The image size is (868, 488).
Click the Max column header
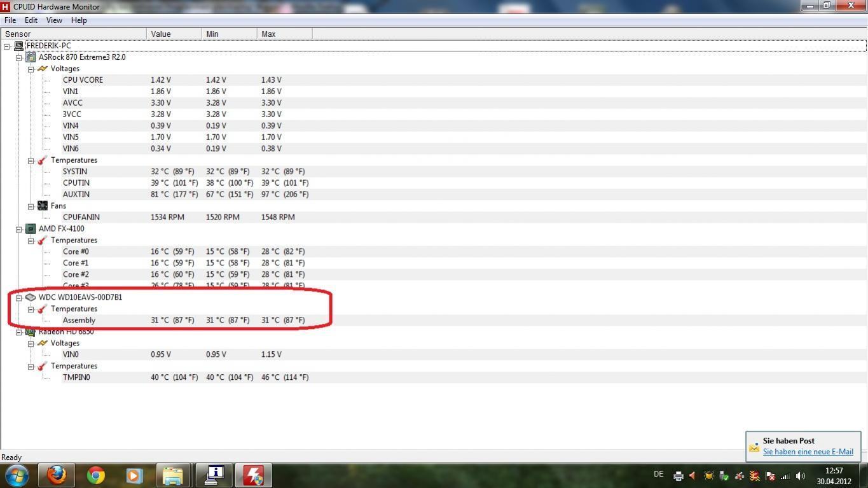(x=285, y=34)
